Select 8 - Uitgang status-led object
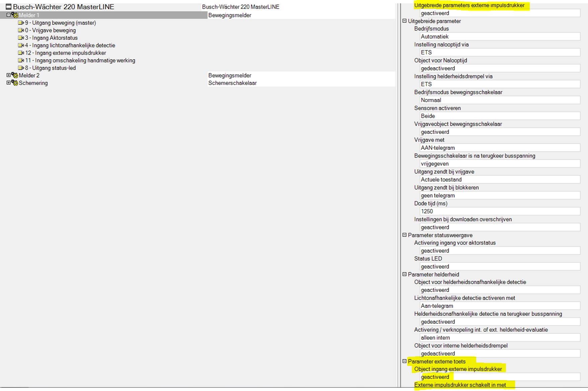Viewport: 588px width, 391px height. point(51,68)
